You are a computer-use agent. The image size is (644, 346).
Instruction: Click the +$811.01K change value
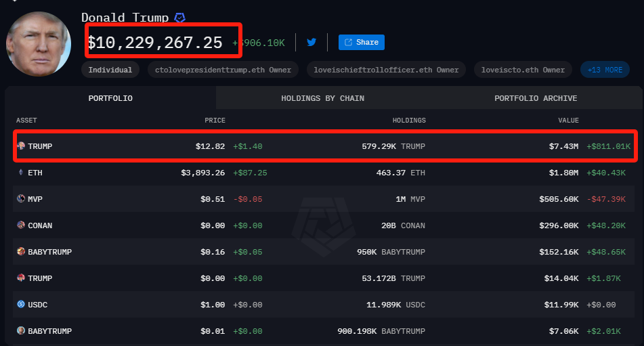pyautogui.click(x=608, y=146)
